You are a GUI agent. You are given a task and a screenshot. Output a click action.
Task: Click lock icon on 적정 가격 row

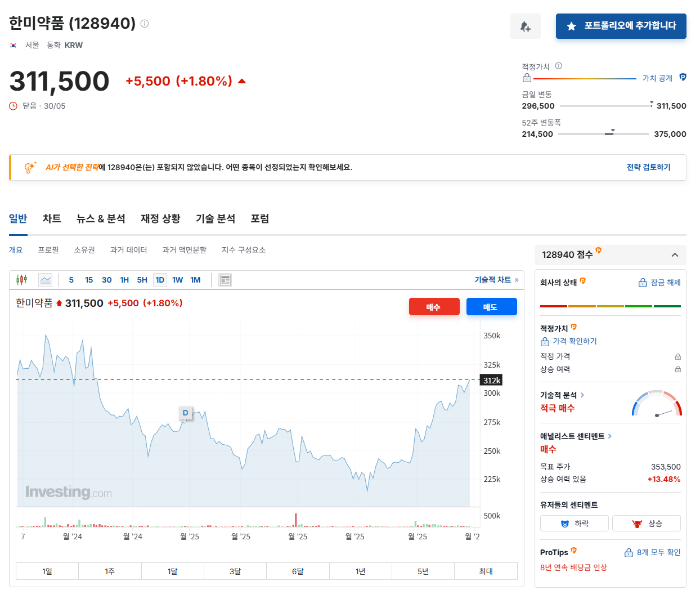pyautogui.click(x=677, y=356)
